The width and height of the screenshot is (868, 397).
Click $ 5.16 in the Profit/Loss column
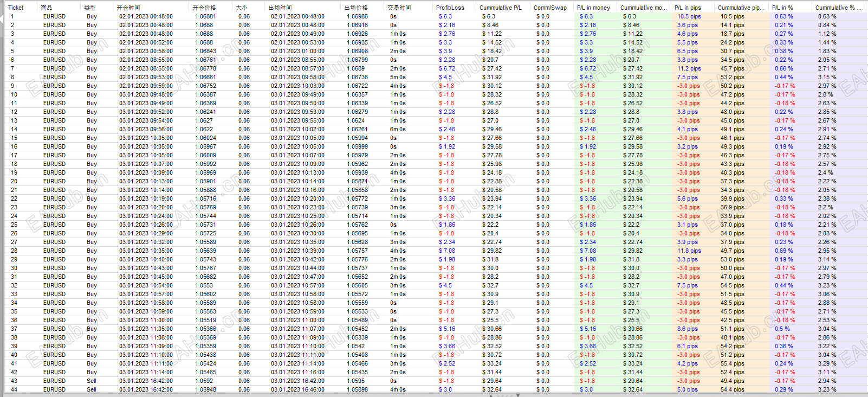[x=447, y=329]
